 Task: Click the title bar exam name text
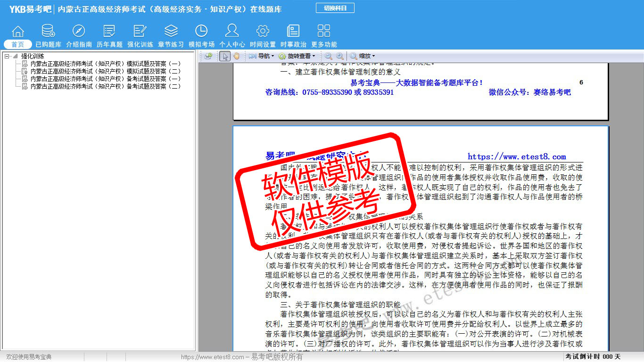170,9
